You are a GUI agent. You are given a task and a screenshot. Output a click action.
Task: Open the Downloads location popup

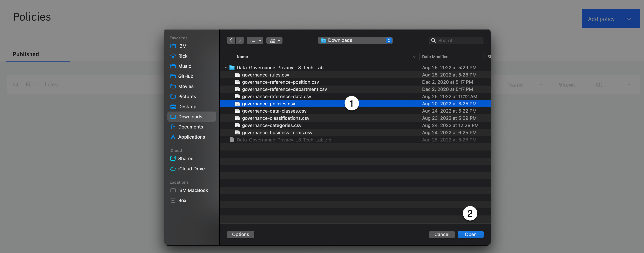click(355, 40)
